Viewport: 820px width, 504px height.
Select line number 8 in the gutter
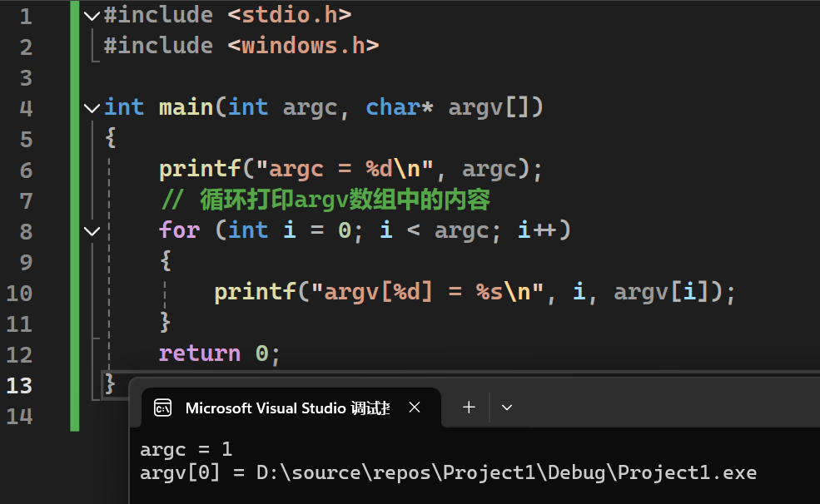point(26,230)
